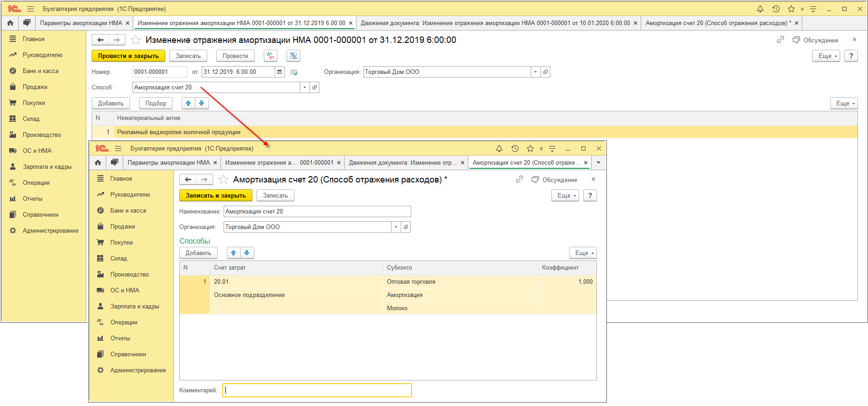
Task: Select Справочники in inner window sidebar
Action: coord(128,354)
